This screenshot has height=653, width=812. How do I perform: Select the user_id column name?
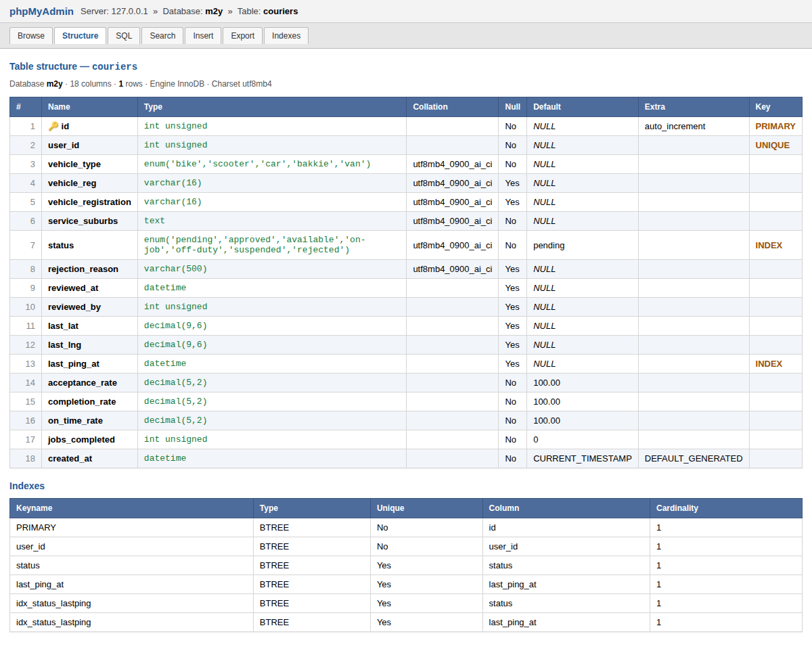tap(64, 145)
